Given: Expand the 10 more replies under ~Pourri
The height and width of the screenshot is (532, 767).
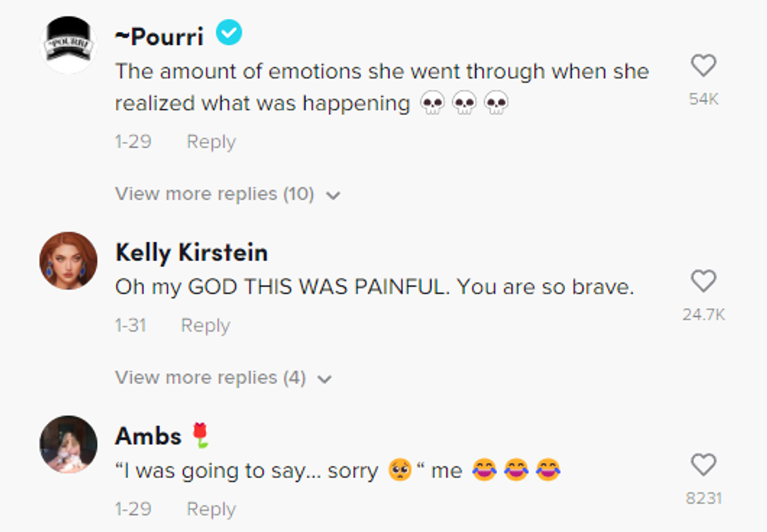Looking at the screenshot, I should pos(214,194).
